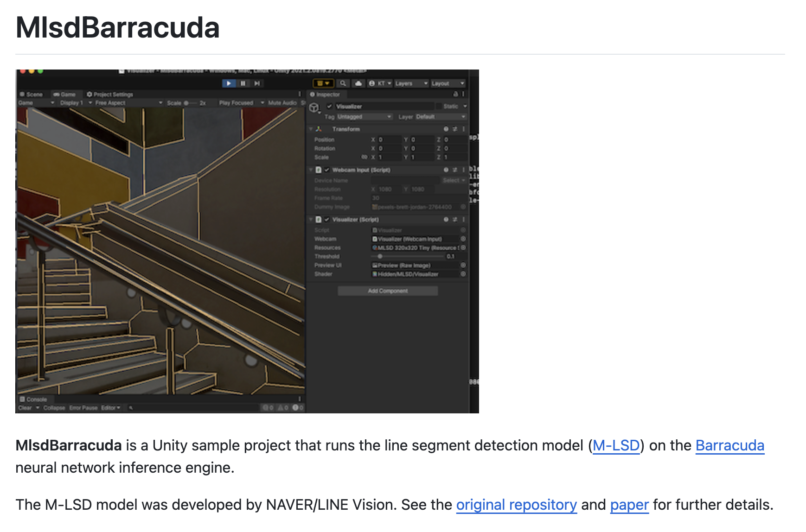Open Visualizer (Script) three-dot menu
The image size is (806, 532).
463,219
